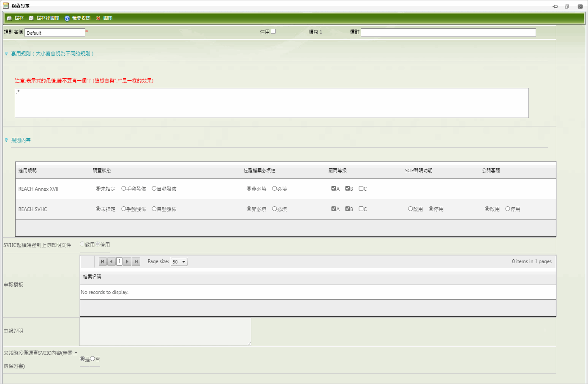Select 停用 under 公開審議 for REACH SVHC
The height and width of the screenshot is (384, 588).
point(508,209)
